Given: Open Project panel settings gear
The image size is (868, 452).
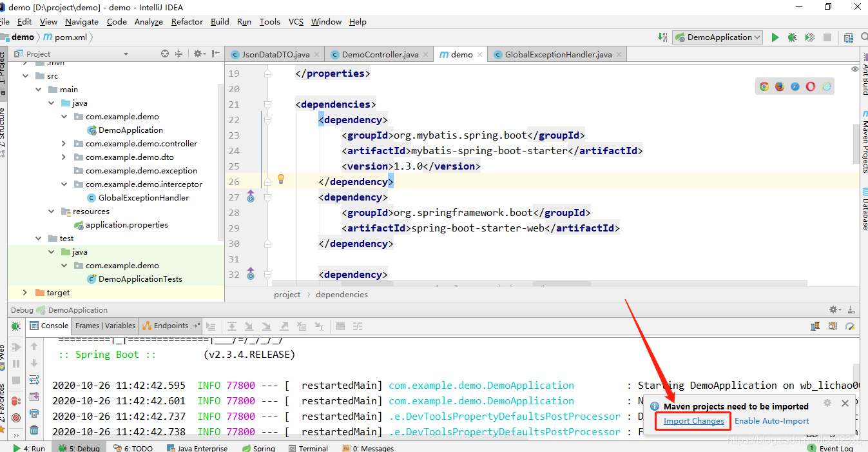Looking at the screenshot, I should [199, 54].
